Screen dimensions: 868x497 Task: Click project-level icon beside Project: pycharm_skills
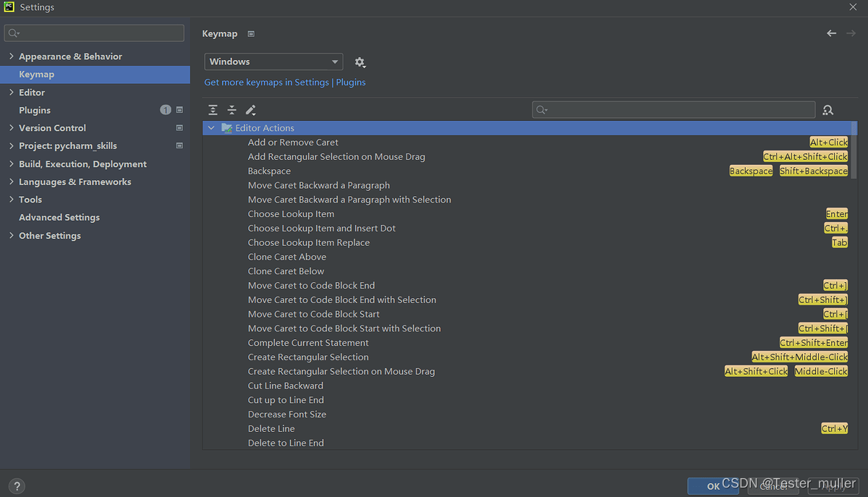[x=179, y=145]
